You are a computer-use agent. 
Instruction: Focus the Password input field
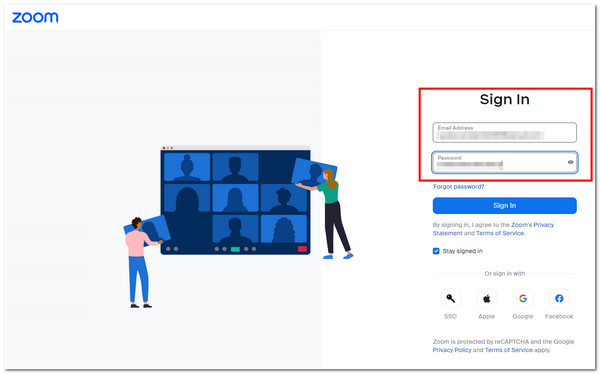click(x=504, y=162)
